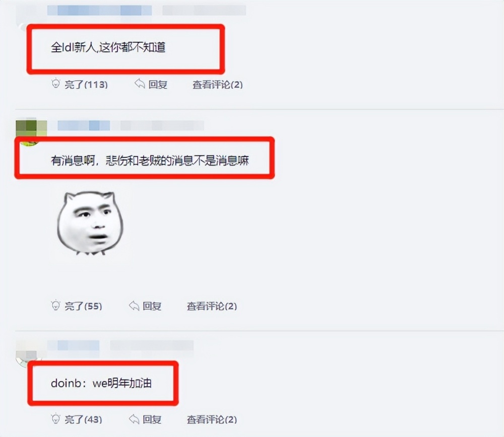
Task: Click reply arrow icon under first comment
Action: [x=140, y=84]
